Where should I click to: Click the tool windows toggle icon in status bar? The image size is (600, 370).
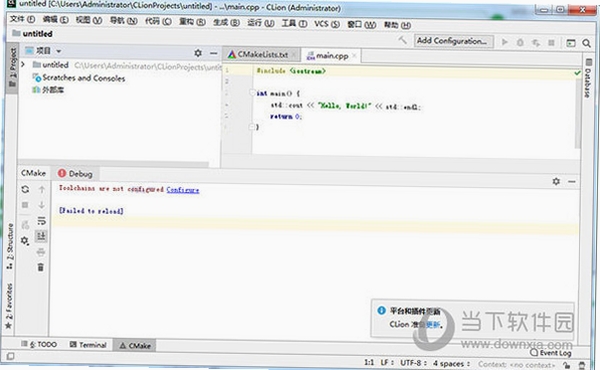(10, 356)
